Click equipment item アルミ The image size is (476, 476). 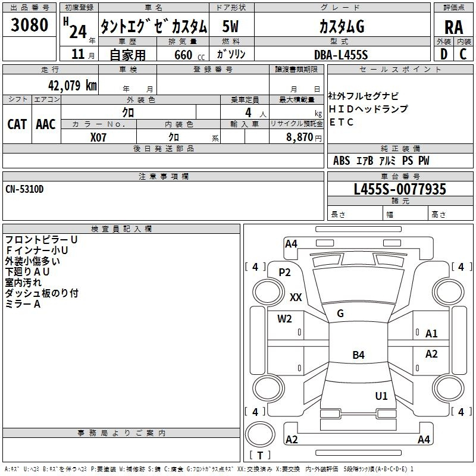tap(387, 161)
